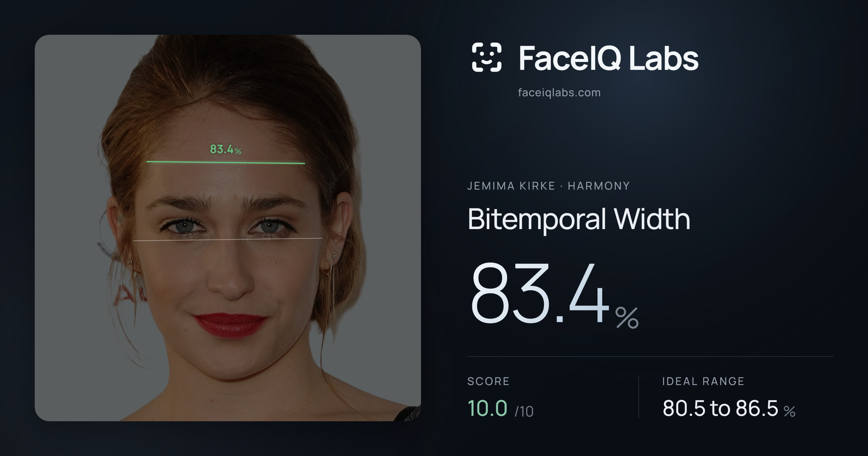
Task: Click the white reference line under the eyes
Action: coord(228,239)
